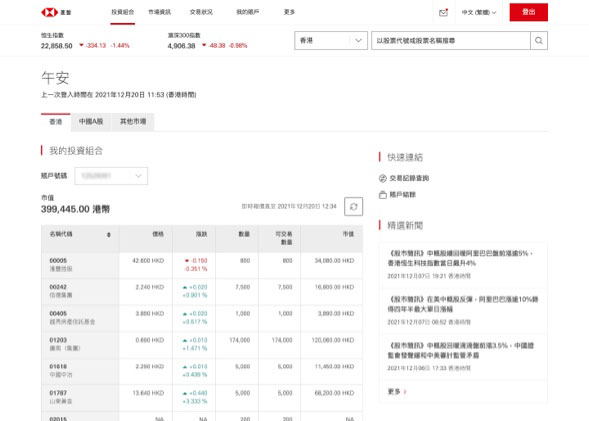Viewport: 589px width, 421px height.
Task: Click the search magnifier icon
Action: click(539, 41)
